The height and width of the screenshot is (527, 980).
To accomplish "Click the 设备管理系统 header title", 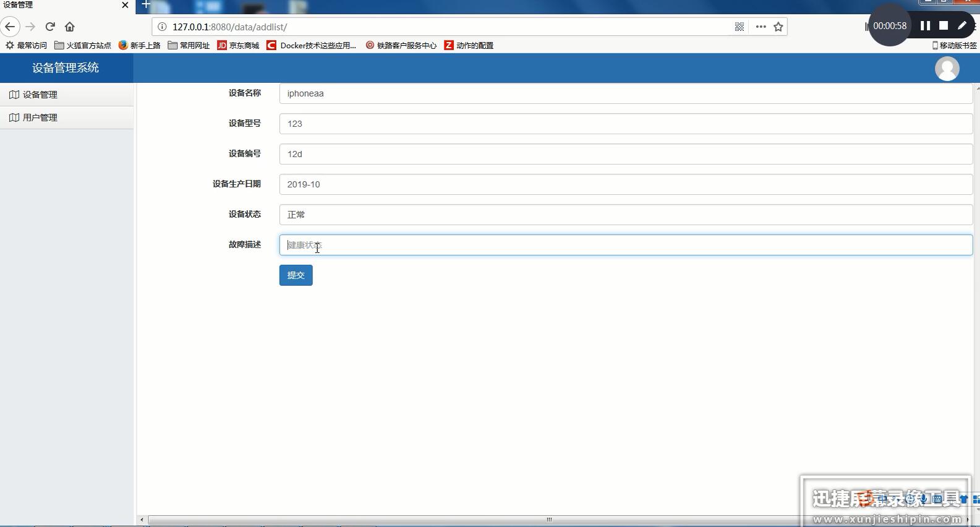I will (x=66, y=68).
